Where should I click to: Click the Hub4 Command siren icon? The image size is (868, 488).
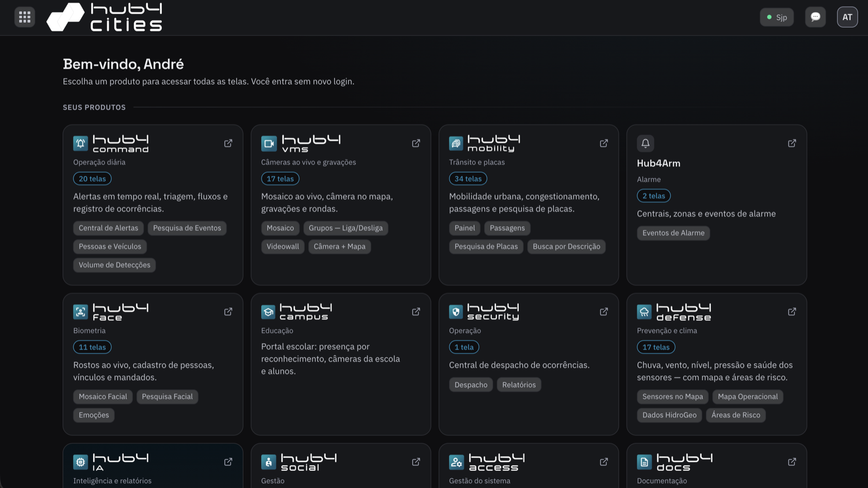click(80, 143)
